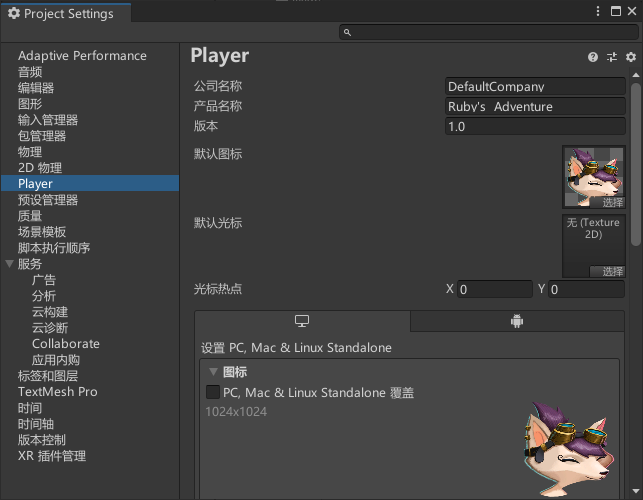Click the 光标热点 label
This screenshot has width=643, height=500.
pos(218,289)
